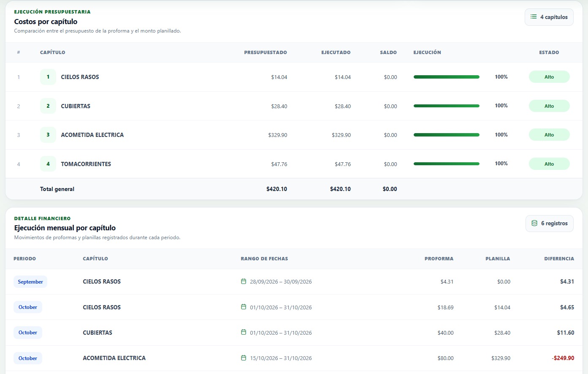Screen dimensions: 588x374
Task: Click 100% label in ACOMETIDA ELECTRICA row
Action: pyautogui.click(x=501, y=135)
